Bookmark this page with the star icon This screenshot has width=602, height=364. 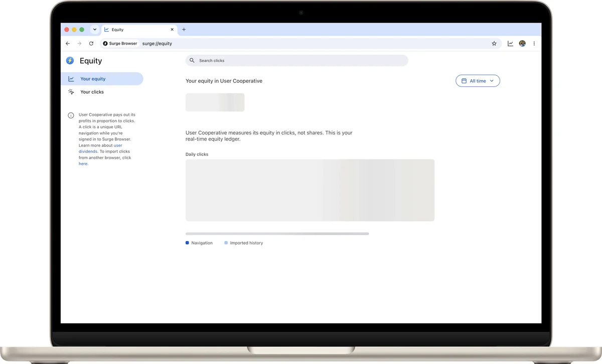pyautogui.click(x=494, y=44)
